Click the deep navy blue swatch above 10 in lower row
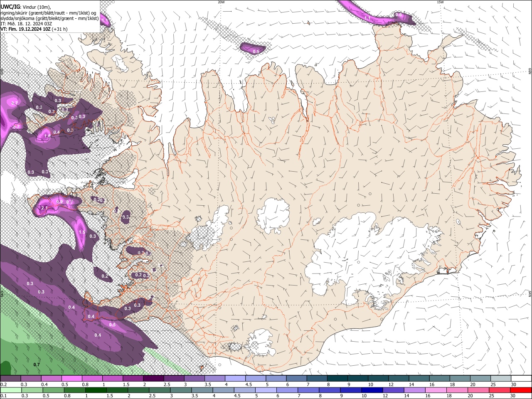The width and height of the screenshot is (532, 399). point(372,390)
